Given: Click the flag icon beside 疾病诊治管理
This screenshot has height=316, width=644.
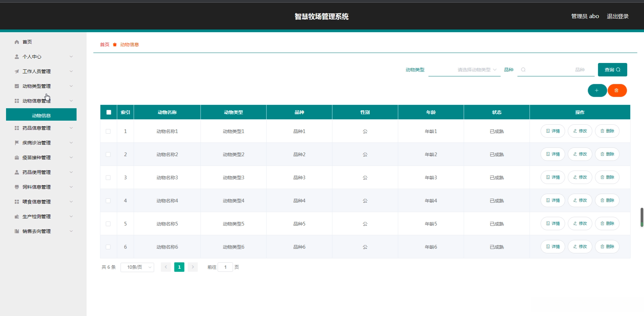Looking at the screenshot, I should pyautogui.click(x=17, y=143).
